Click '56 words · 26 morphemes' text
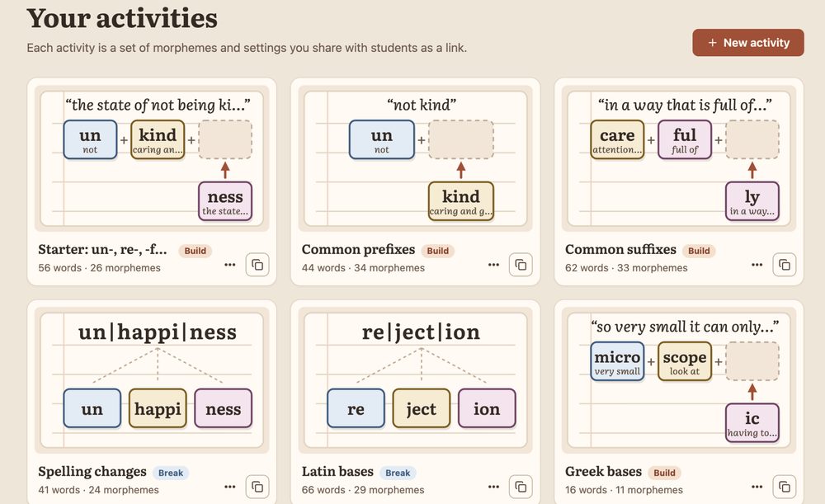The image size is (825, 504). [99, 268]
